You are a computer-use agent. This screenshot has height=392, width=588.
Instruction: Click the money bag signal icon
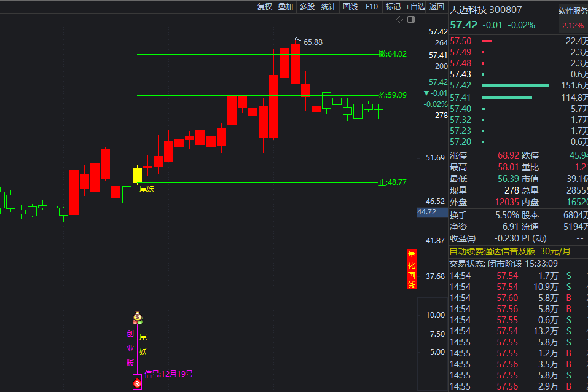[138, 318]
